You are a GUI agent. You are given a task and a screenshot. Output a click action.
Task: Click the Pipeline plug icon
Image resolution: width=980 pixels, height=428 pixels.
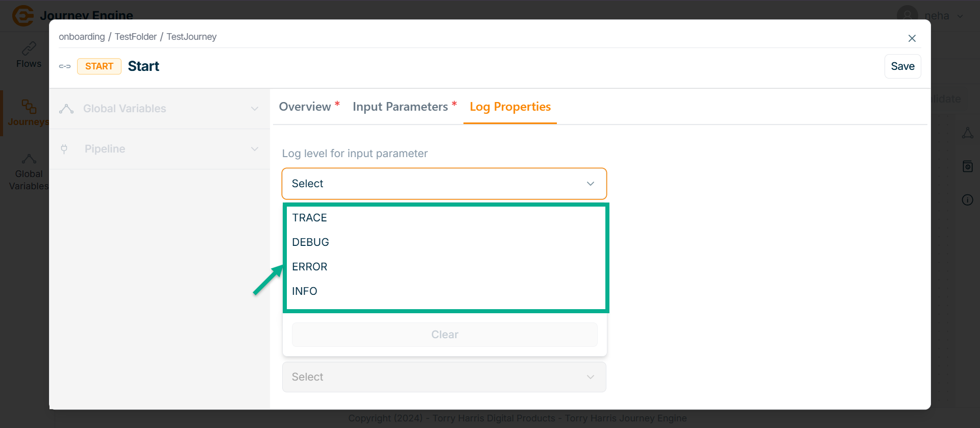tap(64, 149)
